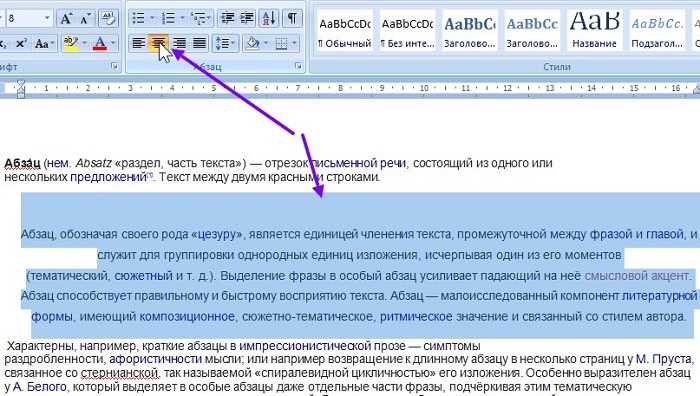
Task: Click the смысловой акцент link
Action: [x=637, y=276]
